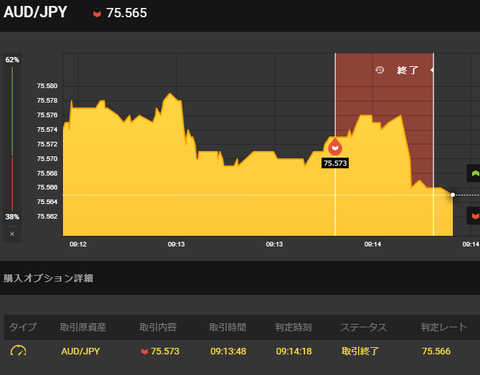The image size is (480, 375).
Task: Click trade content value 75.573
Action: pyautogui.click(x=165, y=351)
